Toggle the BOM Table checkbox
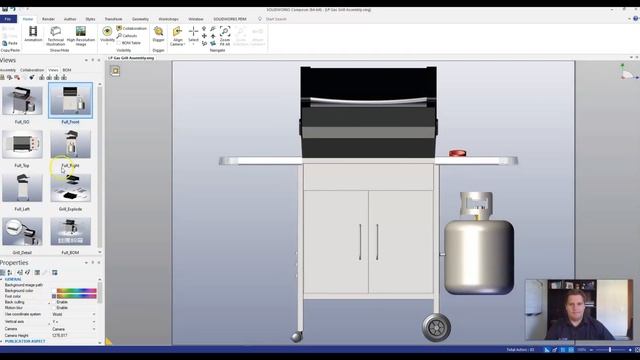 119,42
